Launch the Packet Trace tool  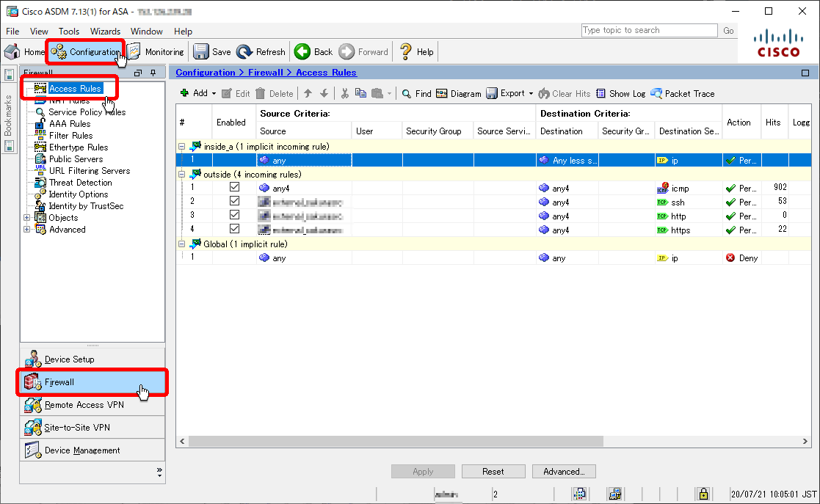tap(683, 94)
